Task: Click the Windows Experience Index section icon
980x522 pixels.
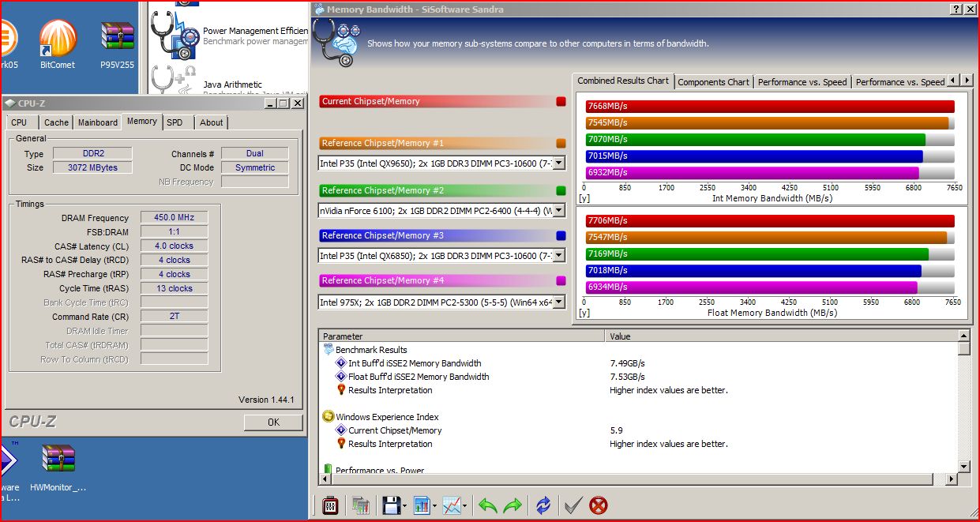Action: click(329, 417)
